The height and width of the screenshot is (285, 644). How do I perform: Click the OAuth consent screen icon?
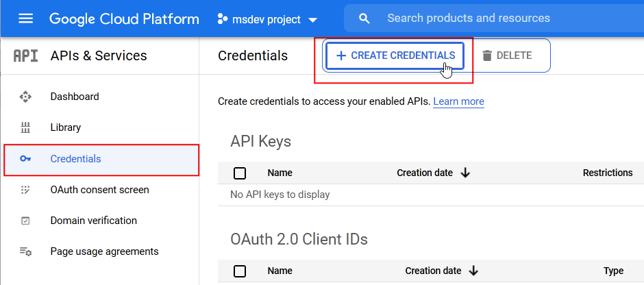coord(25,190)
